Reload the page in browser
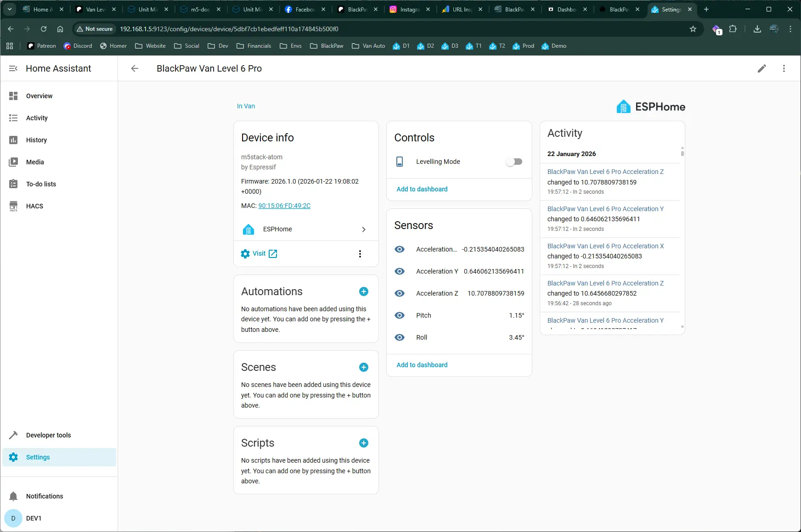Image resolution: width=801 pixels, height=532 pixels. pyautogui.click(x=44, y=29)
